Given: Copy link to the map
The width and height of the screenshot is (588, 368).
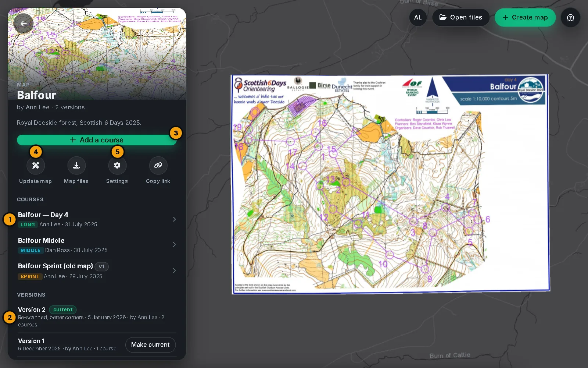Looking at the screenshot, I should tap(158, 166).
